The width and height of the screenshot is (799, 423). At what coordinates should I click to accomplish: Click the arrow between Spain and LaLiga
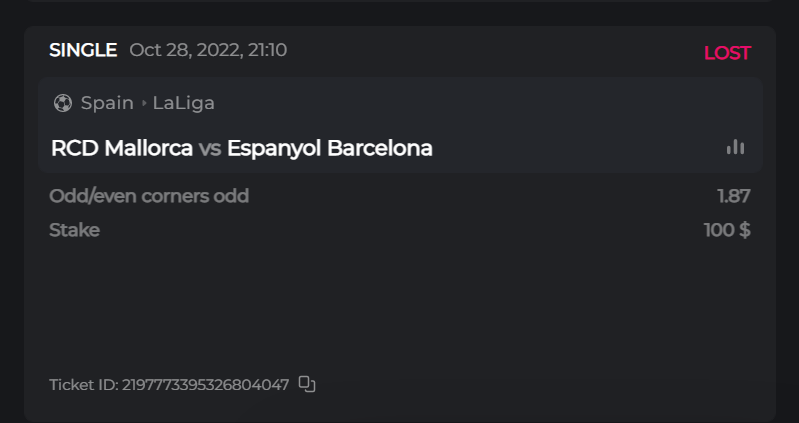143,103
